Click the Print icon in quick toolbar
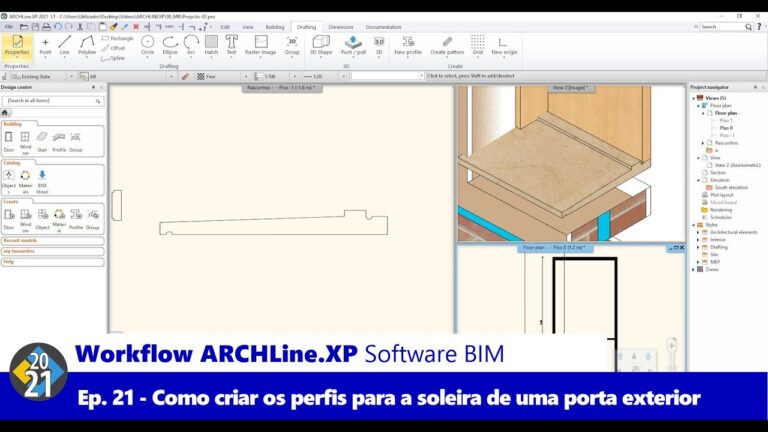 coord(46,27)
